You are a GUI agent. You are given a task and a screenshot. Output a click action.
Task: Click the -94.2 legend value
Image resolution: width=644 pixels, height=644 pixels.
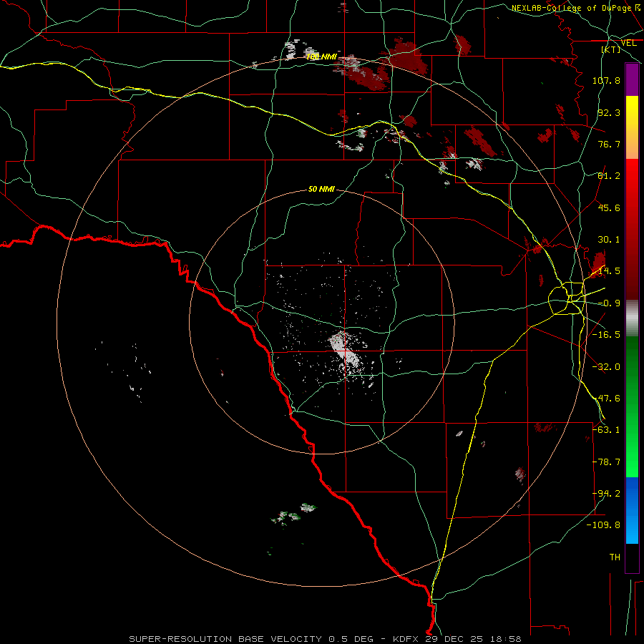pyautogui.click(x=606, y=494)
